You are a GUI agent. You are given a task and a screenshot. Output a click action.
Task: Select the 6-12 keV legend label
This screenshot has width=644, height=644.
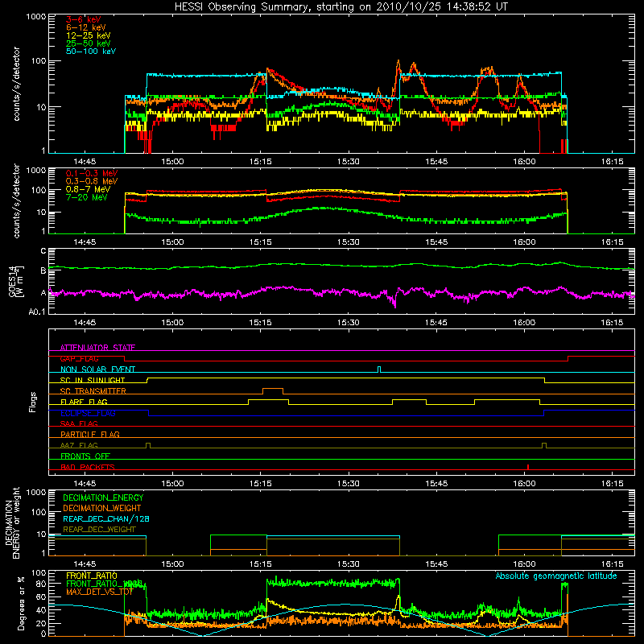(86, 27)
